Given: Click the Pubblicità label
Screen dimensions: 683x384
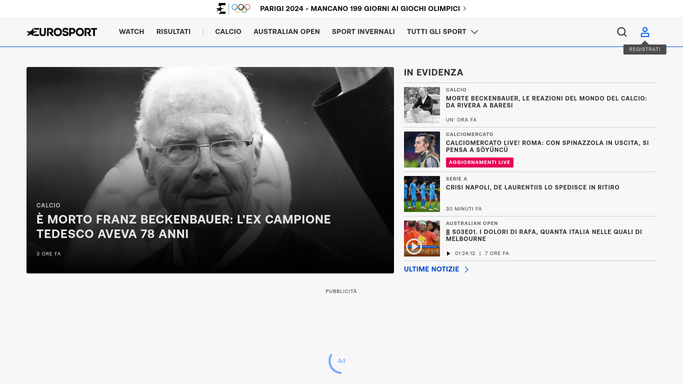Looking at the screenshot, I should tap(341, 291).
